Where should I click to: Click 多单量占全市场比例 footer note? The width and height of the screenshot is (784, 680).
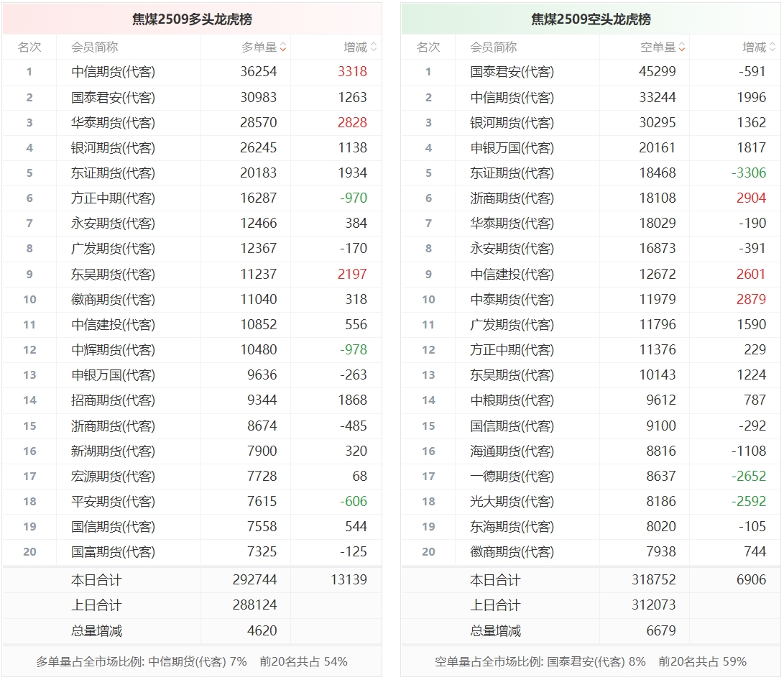pyautogui.click(x=191, y=662)
